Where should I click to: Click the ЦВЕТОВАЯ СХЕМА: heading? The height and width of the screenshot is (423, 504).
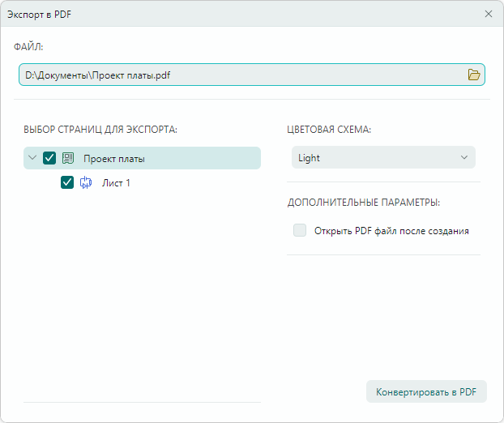point(329,129)
